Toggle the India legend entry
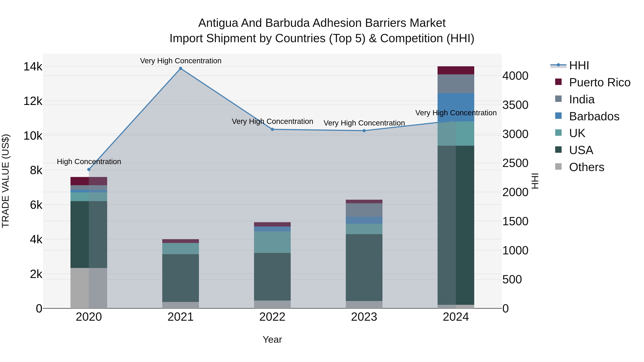The width and height of the screenshot is (644, 362). [574, 99]
